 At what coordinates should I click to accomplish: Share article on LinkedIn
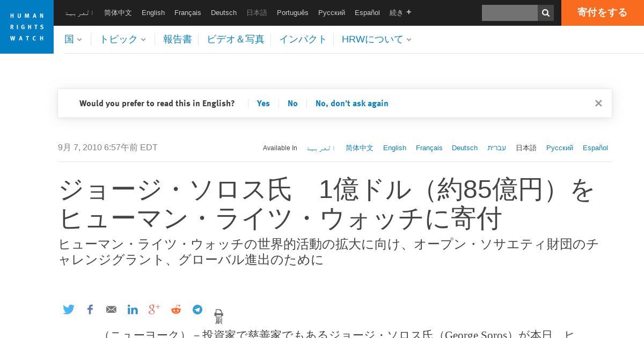coord(133,310)
